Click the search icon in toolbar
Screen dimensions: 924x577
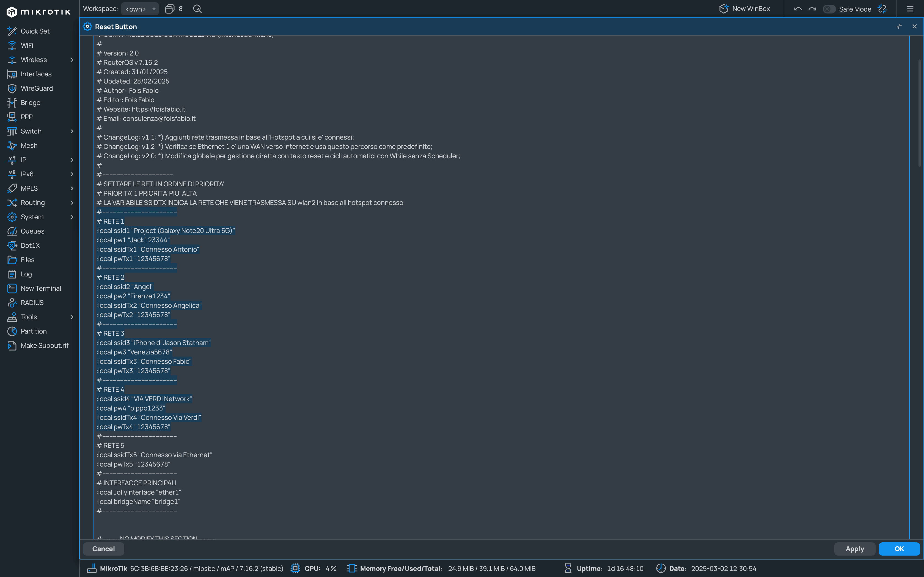pyautogui.click(x=197, y=9)
